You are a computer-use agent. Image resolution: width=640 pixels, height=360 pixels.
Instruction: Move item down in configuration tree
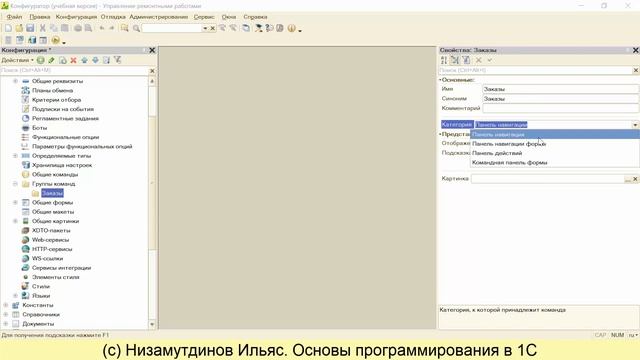pos(96,60)
